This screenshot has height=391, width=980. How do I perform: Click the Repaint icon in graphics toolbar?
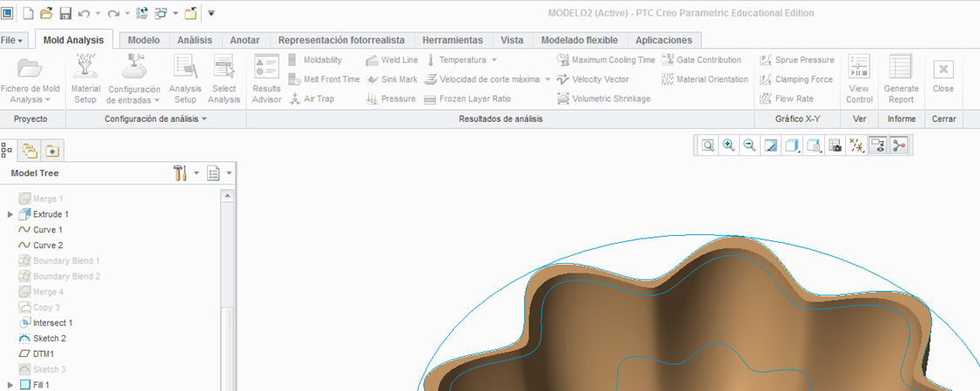[770, 145]
